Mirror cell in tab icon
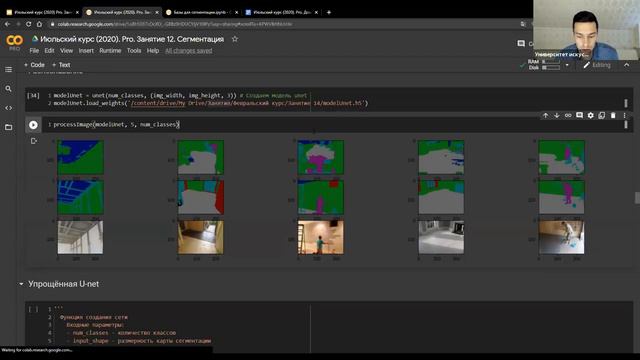This screenshot has height=360, width=640. point(602,116)
